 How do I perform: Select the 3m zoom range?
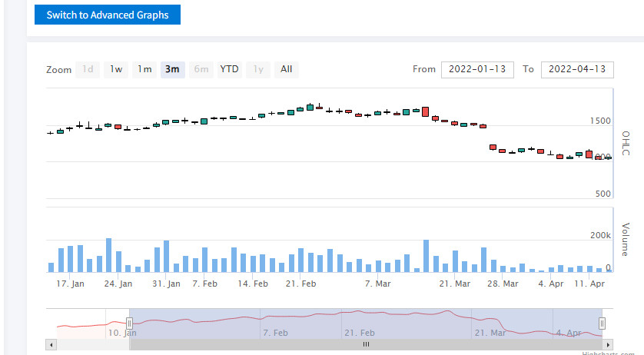click(x=172, y=69)
